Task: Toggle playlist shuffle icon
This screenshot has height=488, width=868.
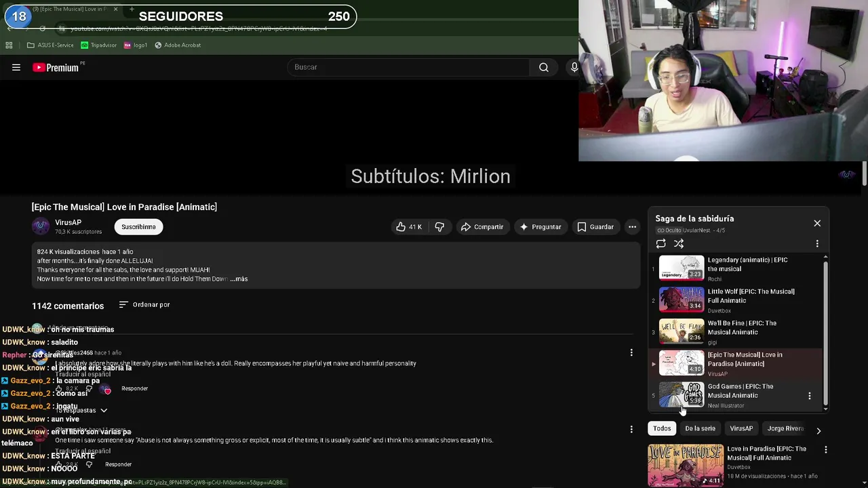Action: coord(679,243)
